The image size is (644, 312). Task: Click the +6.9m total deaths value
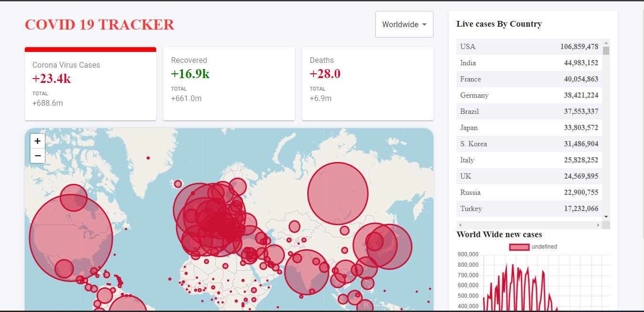(321, 98)
